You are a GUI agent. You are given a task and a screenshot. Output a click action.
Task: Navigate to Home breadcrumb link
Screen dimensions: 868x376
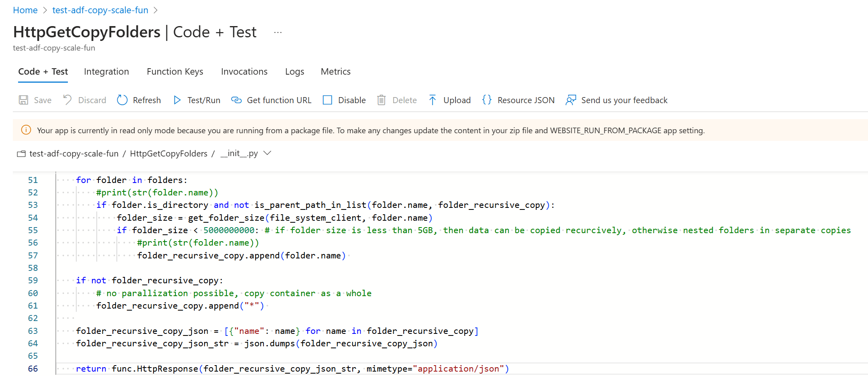click(x=25, y=10)
